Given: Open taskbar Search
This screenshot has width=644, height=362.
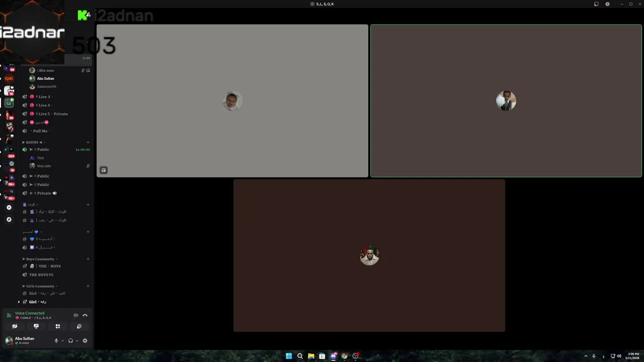Looking at the screenshot, I should pyautogui.click(x=300, y=356).
